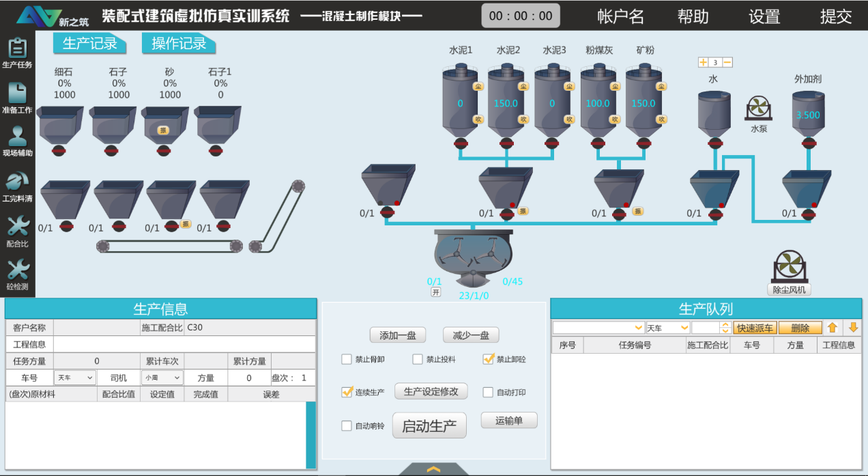This screenshot has width=868, height=476.
Task: Enable the 禁止骨卸 checkbox
Action: 348,359
